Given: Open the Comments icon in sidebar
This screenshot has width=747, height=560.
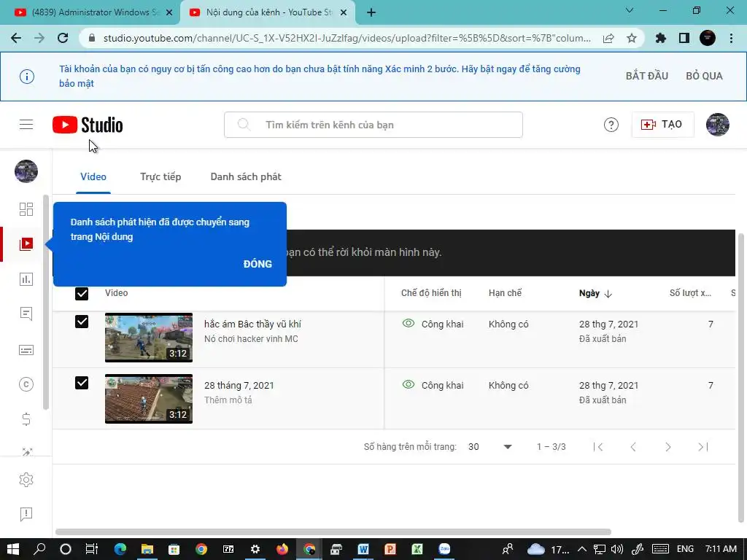Looking at the screenshot, I should (x=26, y=314).
